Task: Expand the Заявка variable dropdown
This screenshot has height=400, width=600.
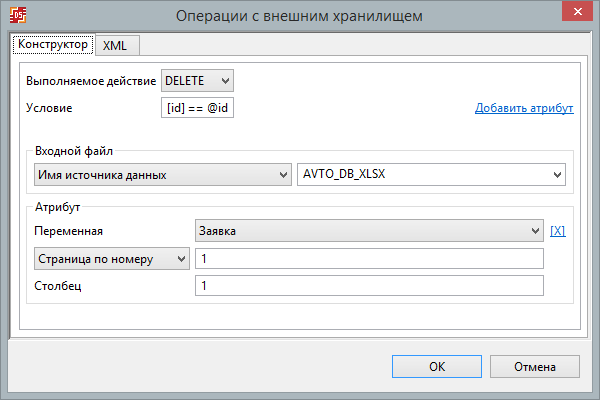Action: click(x=369, y=231)
